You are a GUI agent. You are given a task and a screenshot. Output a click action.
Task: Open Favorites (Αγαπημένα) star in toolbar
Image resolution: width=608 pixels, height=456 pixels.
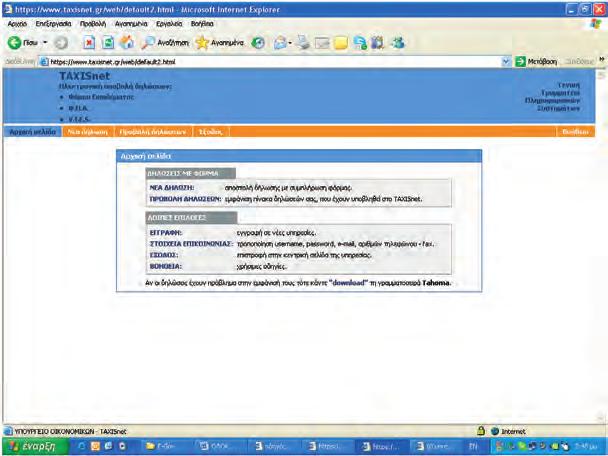(x=219, y=43)
